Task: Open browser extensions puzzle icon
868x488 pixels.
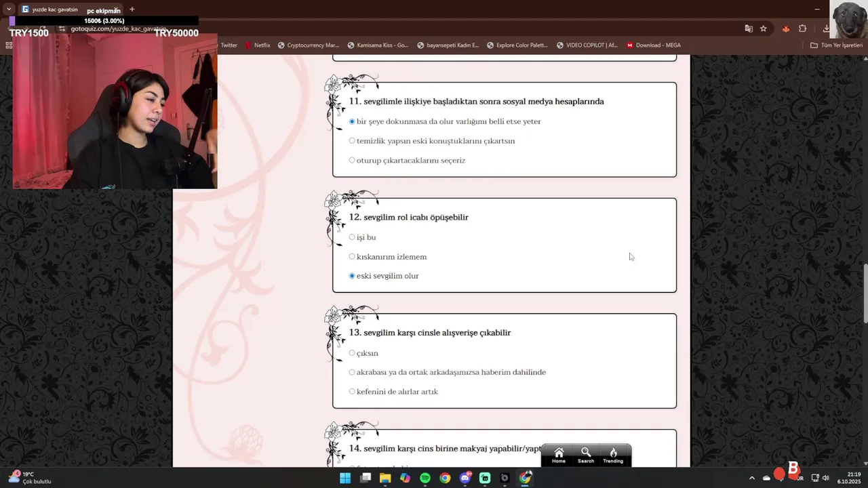Action: tap(803, 28)
